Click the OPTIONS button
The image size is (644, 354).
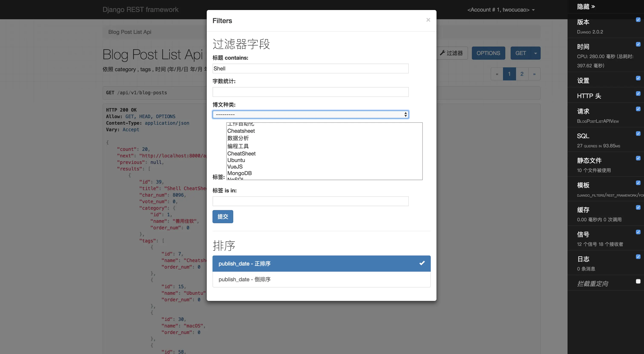(x=488, y=53)
